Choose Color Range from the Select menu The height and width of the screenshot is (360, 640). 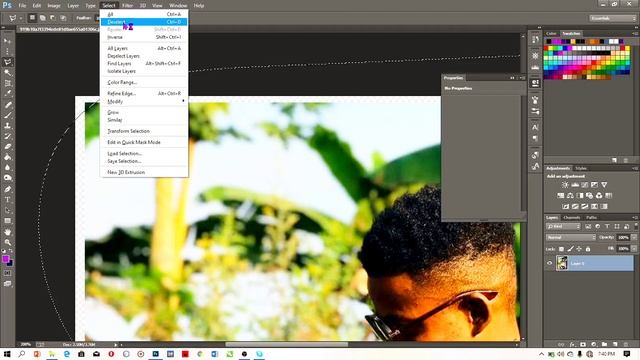[x=144, y=82]
